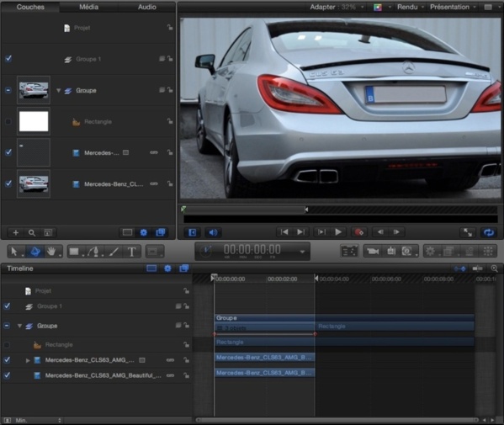Viewport: 504px width, 425px height.
Task: Enable the Rectangle layer in layers panel
Action: 8,121
